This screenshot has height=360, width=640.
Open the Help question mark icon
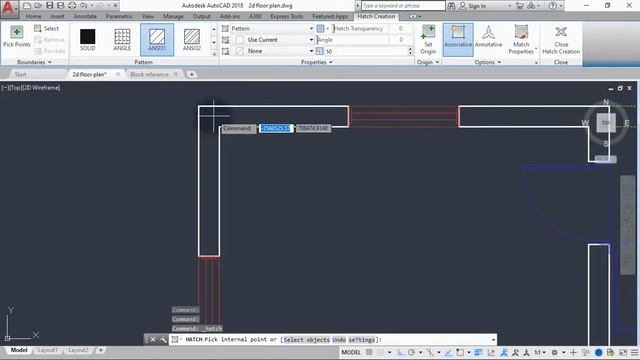552,6
